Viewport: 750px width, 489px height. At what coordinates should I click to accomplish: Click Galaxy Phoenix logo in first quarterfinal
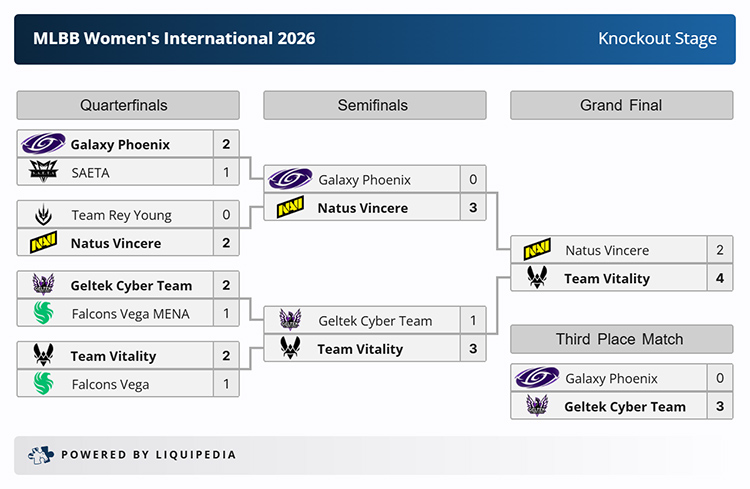point(43,144)
